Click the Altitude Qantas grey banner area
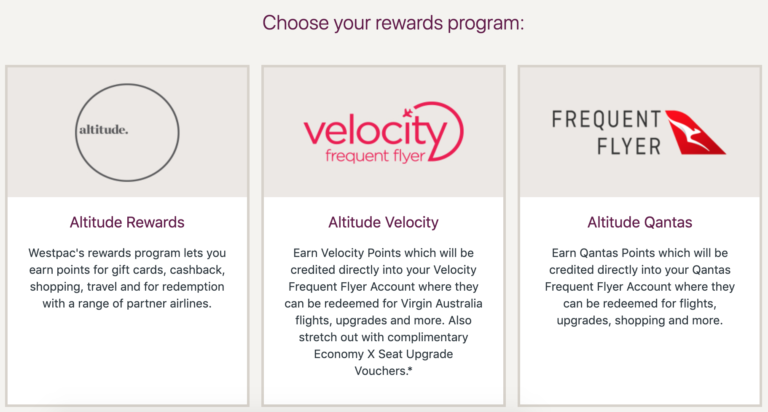The image size is (768, 412). pyautogui.click(x=640, y=132)
